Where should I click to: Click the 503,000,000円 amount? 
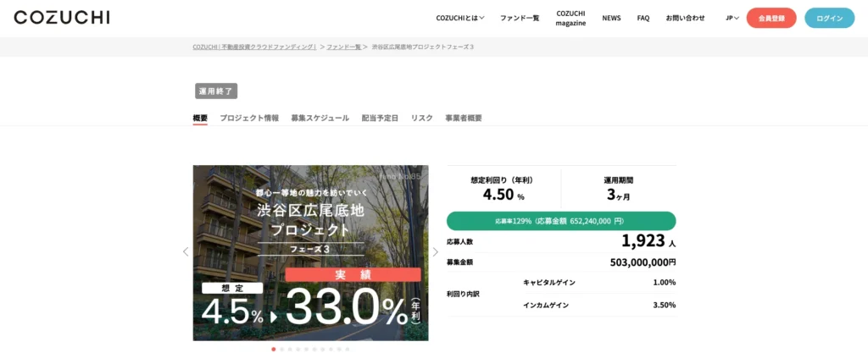tap(643, 262)
